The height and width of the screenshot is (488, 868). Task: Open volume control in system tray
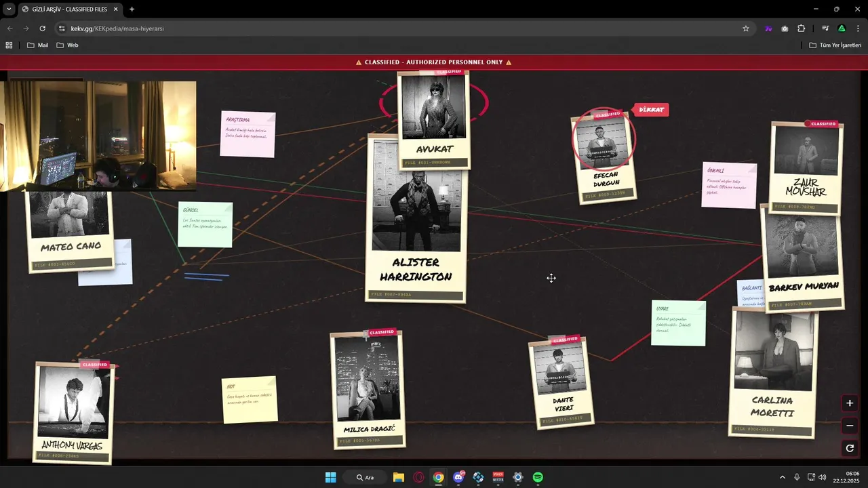[x=822, y=477]
